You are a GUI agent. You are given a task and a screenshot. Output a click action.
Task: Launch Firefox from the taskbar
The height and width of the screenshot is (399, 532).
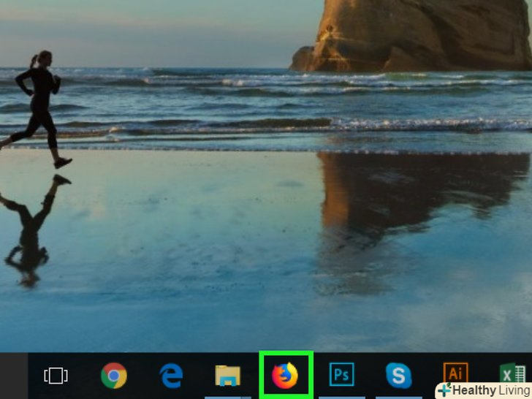[285, 376]
